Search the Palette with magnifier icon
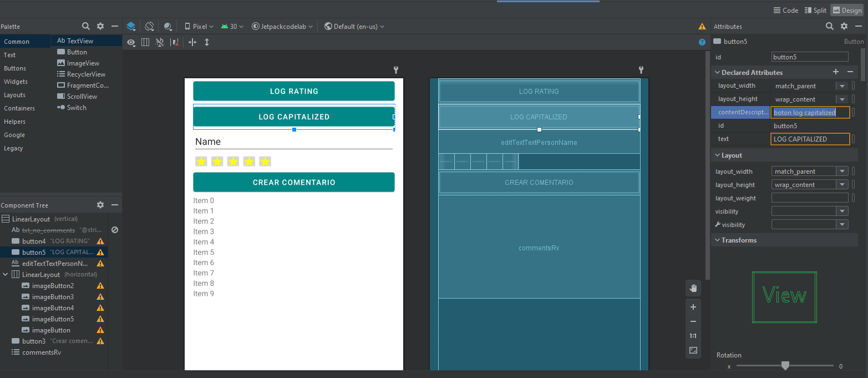 pos(86,26)
